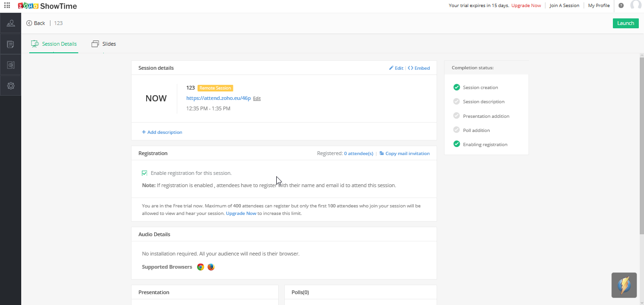Switch to the Slides tab
The height and width of the screenshot is (305, 644).
(x=104, y=44)
